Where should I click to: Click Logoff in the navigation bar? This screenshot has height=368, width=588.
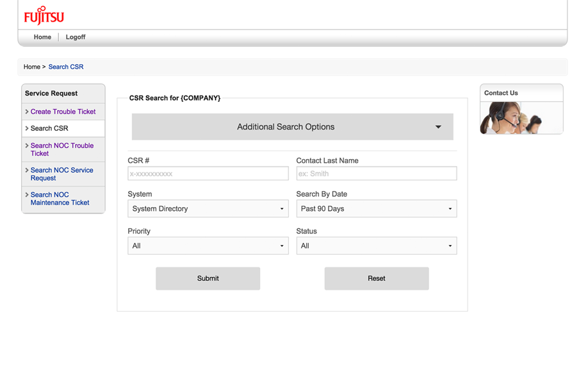tap(76, 37)
